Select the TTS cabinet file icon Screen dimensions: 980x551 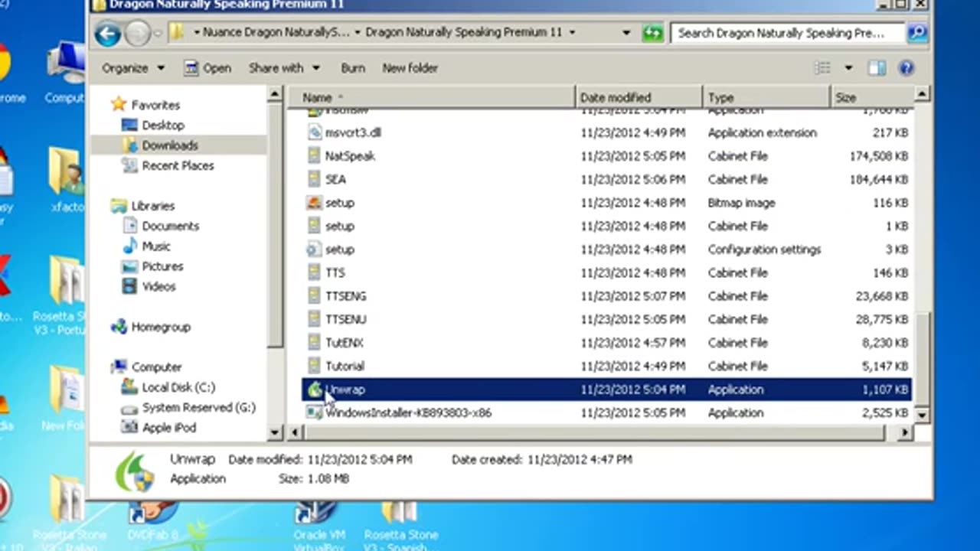coord(314,272)
